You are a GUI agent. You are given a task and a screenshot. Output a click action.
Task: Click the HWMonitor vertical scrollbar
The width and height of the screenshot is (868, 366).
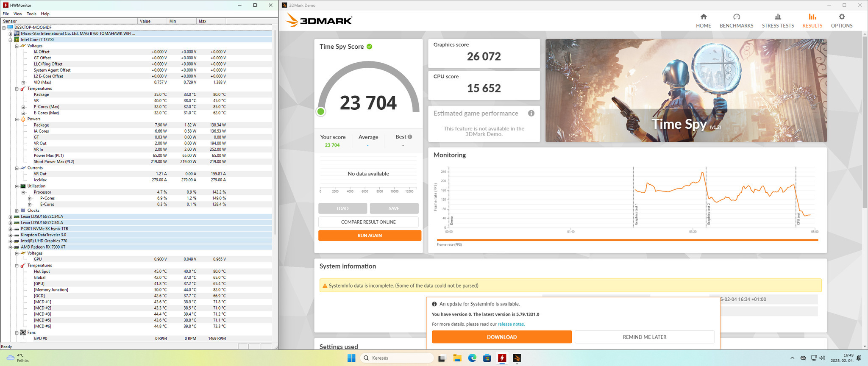pos(275,131)
